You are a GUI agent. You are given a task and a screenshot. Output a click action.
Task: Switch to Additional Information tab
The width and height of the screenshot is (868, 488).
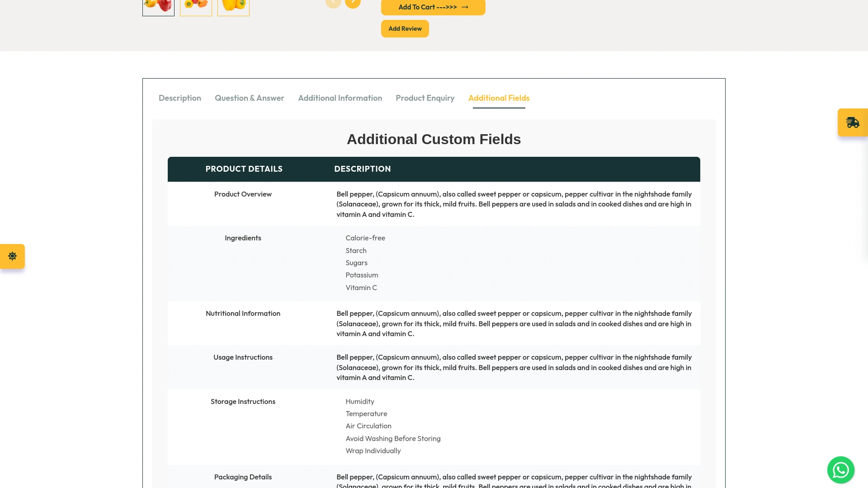[340, 98]
